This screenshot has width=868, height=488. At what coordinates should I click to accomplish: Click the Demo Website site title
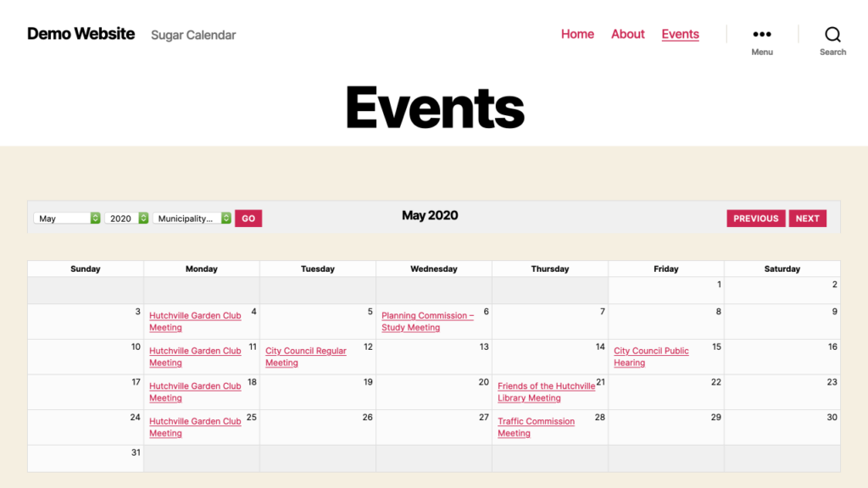coord(81,34)
